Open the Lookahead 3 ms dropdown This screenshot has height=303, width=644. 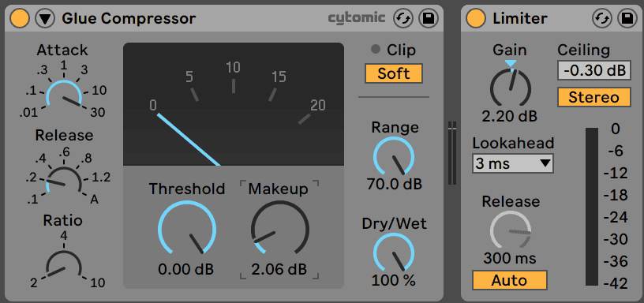click(513, 163)
